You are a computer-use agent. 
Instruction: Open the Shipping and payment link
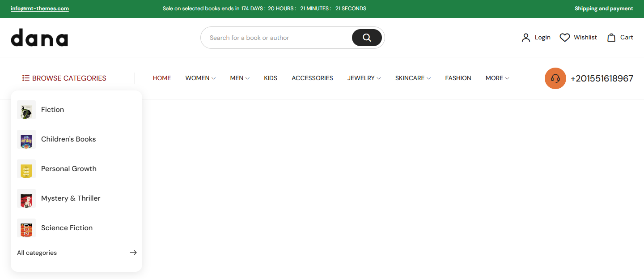coord(604,9)
